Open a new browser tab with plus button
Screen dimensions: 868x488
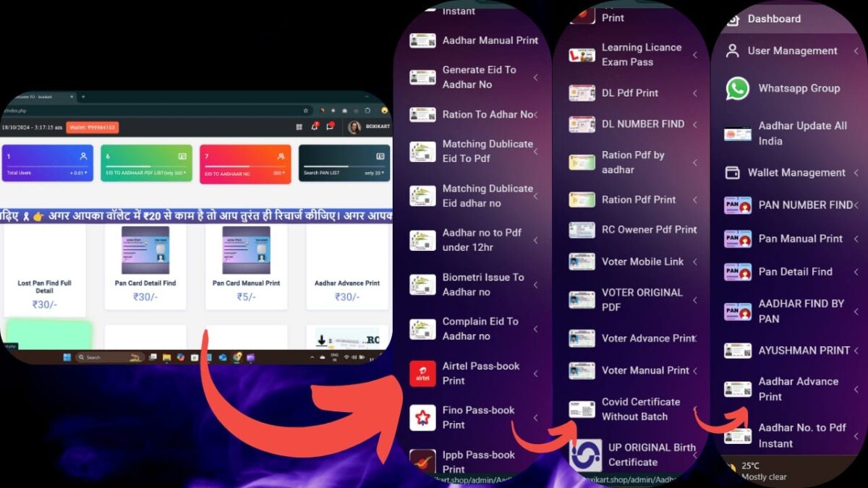[x=82, y=97]
